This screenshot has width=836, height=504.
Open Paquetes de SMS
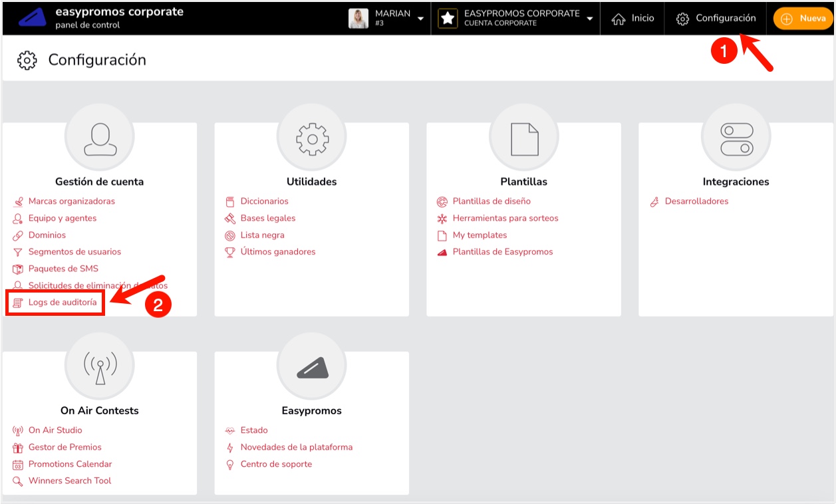coord(63,269)
